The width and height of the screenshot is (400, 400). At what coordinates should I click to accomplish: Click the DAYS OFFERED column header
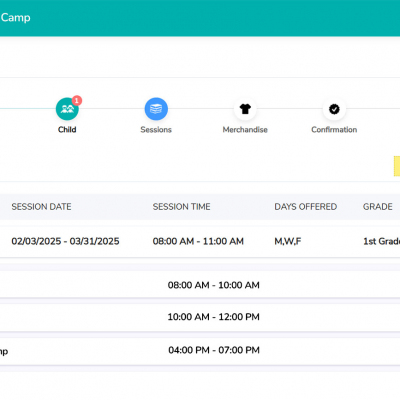point(306,207)
